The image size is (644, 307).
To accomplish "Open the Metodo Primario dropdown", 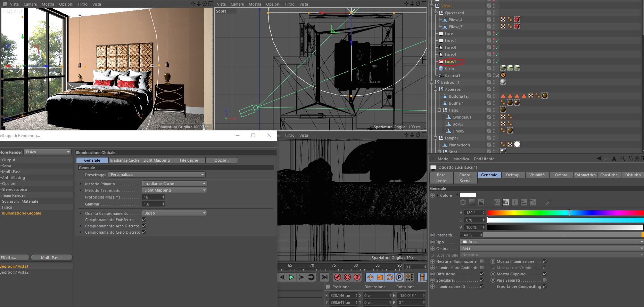I will click(174, 184).
